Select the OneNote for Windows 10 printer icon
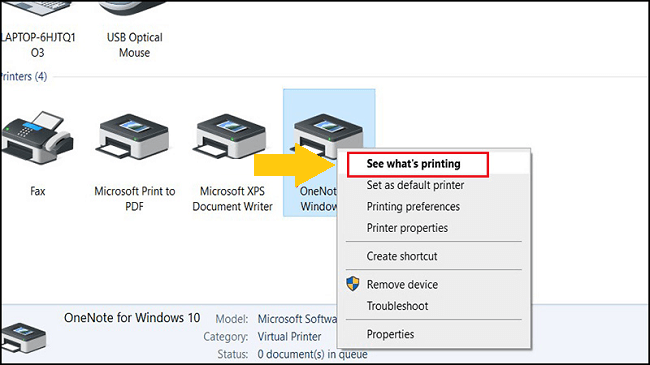 [328, 137]
